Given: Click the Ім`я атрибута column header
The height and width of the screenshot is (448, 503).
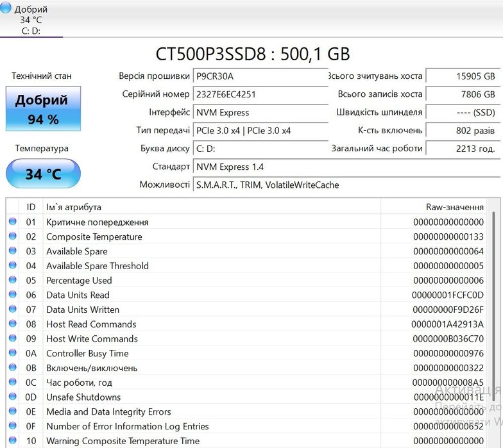Looking at the screenshot, I should coord(212,207).
